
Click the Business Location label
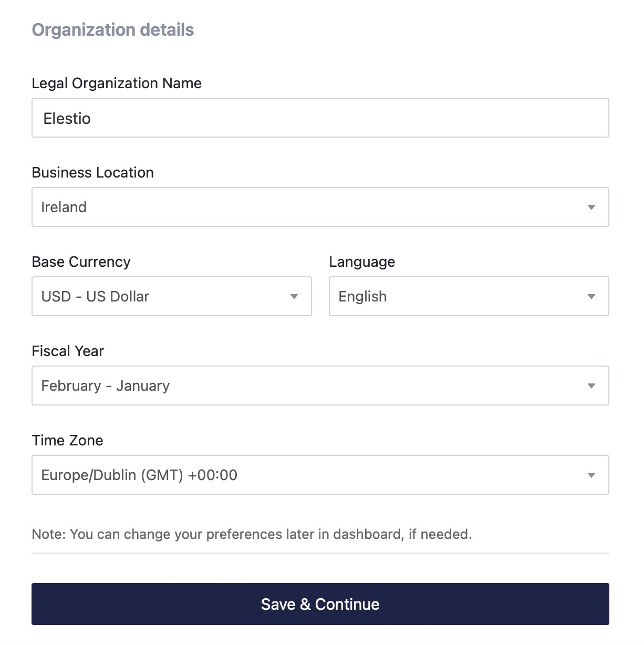(x=92, y=172)
